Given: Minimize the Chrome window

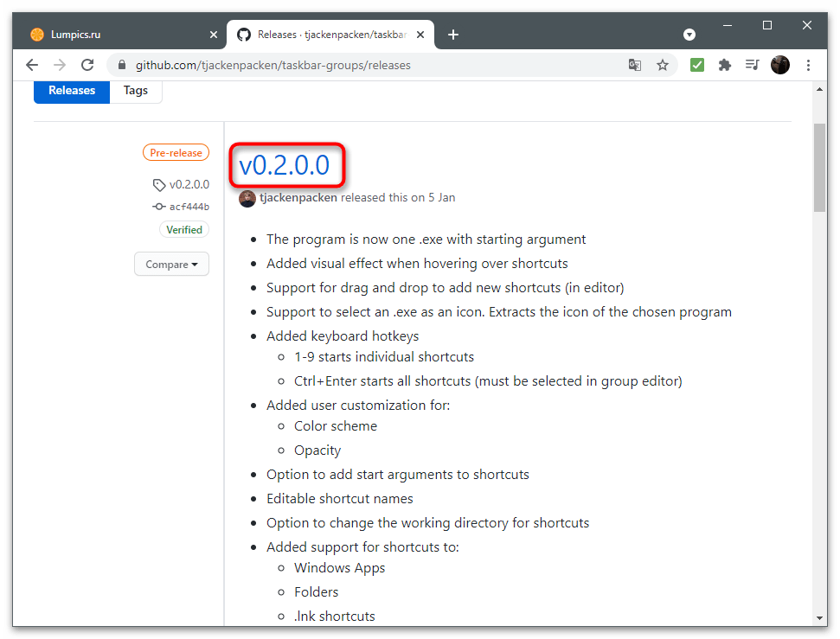Looking at the screenshot, I should [x=727, y=25].
